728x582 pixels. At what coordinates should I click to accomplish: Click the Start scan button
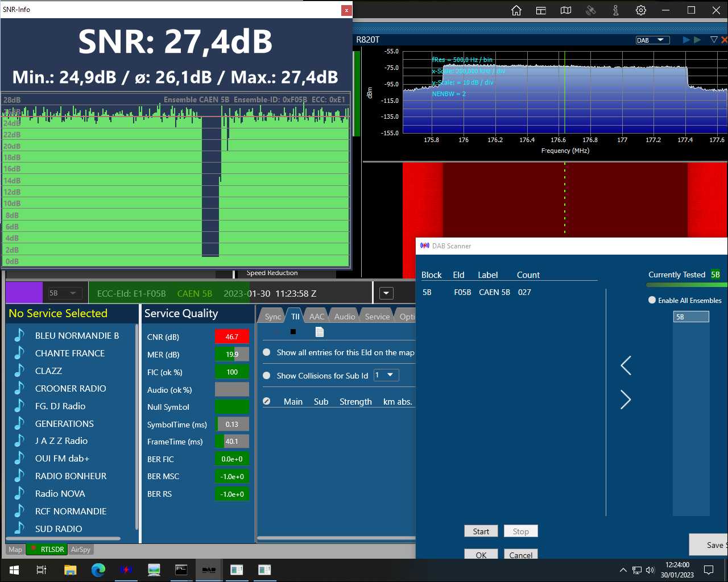pyautogui.click(x=481, y=531)
